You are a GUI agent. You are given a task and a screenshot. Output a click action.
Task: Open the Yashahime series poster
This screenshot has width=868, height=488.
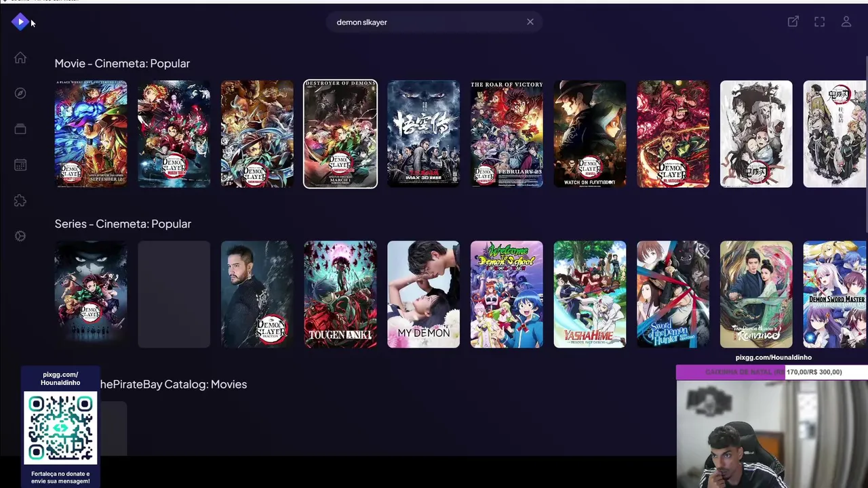pyautogui.click(x=590, y=294)
